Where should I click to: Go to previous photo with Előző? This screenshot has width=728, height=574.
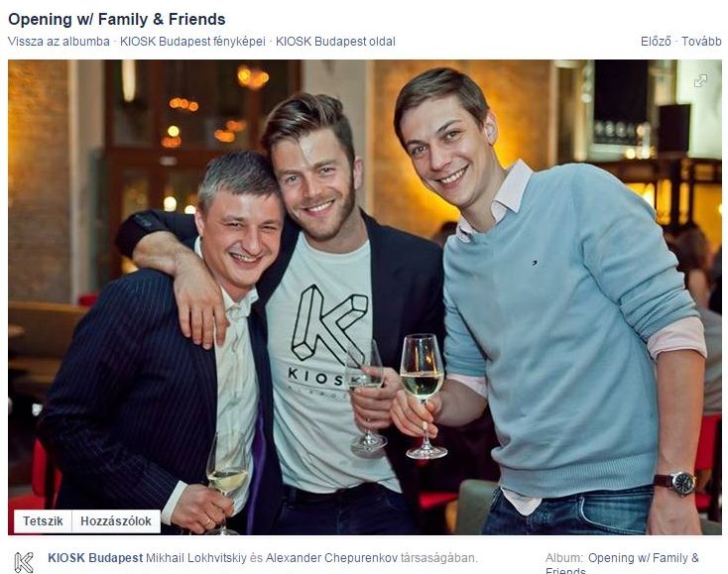656,42
